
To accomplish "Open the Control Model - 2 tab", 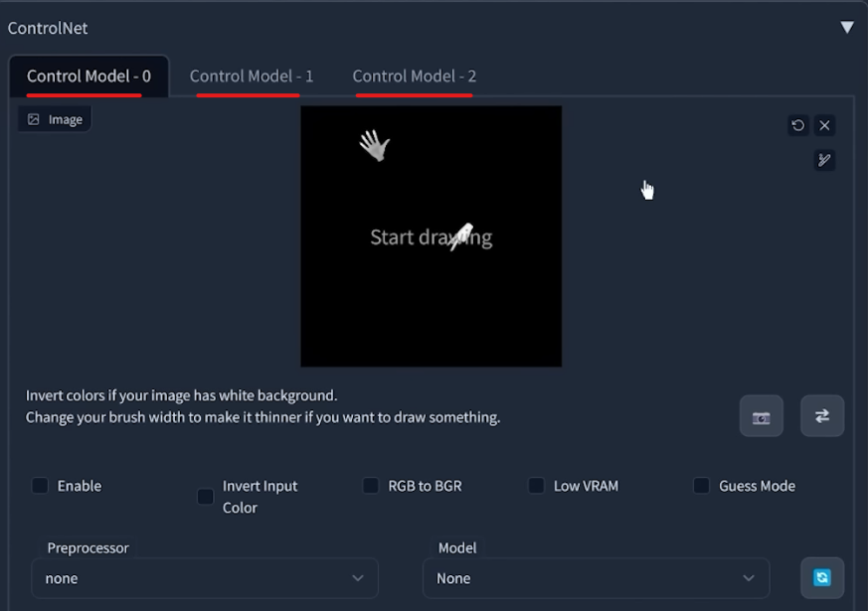I will [414, 76].
